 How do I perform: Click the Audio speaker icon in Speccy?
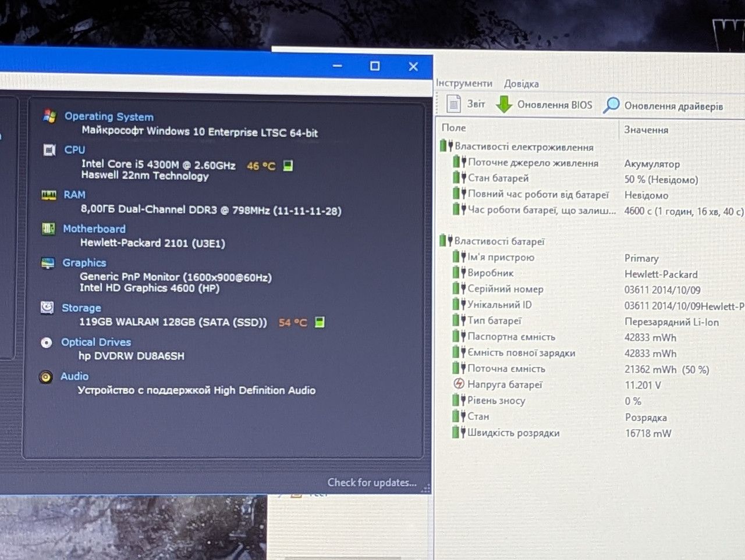pos(45,377)
